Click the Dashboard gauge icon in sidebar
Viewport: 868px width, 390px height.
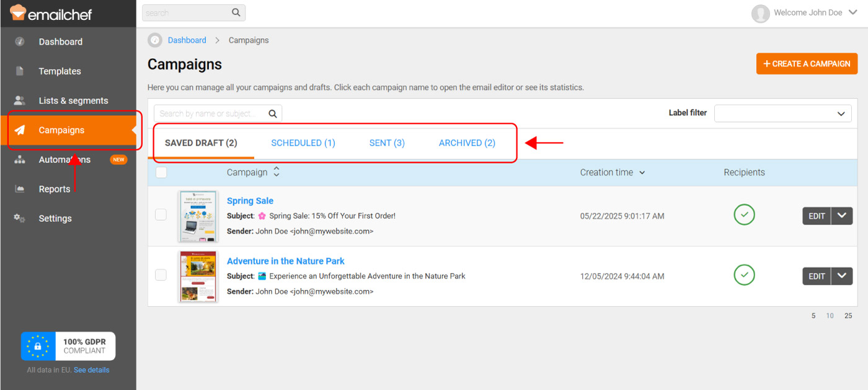tap(20, 42)
